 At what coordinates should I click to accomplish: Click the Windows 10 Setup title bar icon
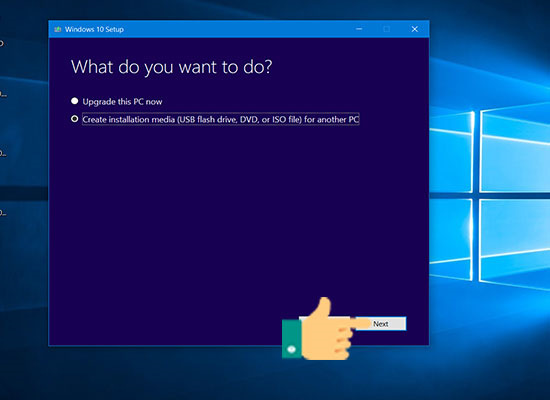(x=58, y=29)
